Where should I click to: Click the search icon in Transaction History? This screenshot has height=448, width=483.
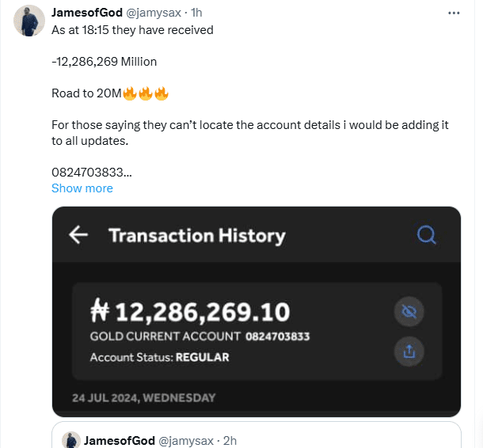426,235
